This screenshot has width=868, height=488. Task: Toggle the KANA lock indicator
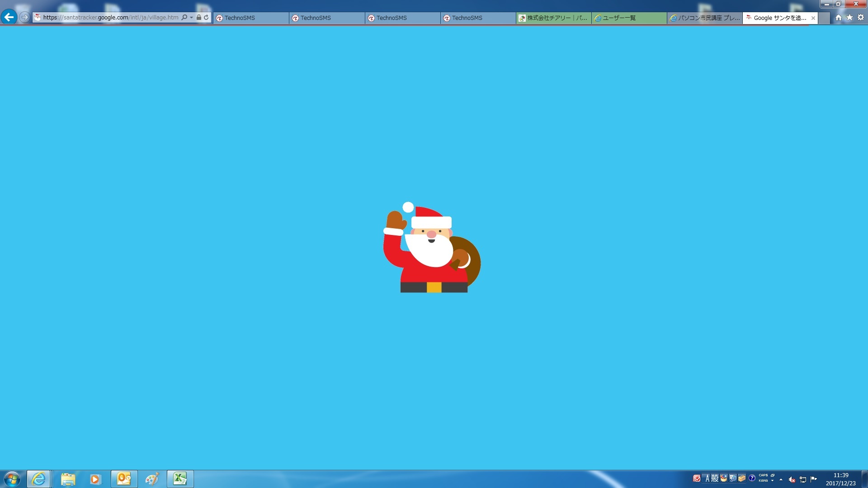click(x=763, y=481)
